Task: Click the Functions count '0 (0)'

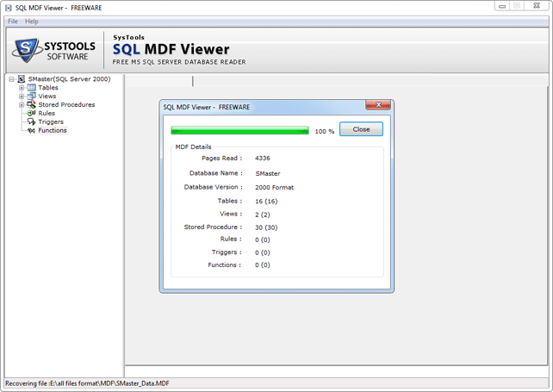Action: coord(262,265)
